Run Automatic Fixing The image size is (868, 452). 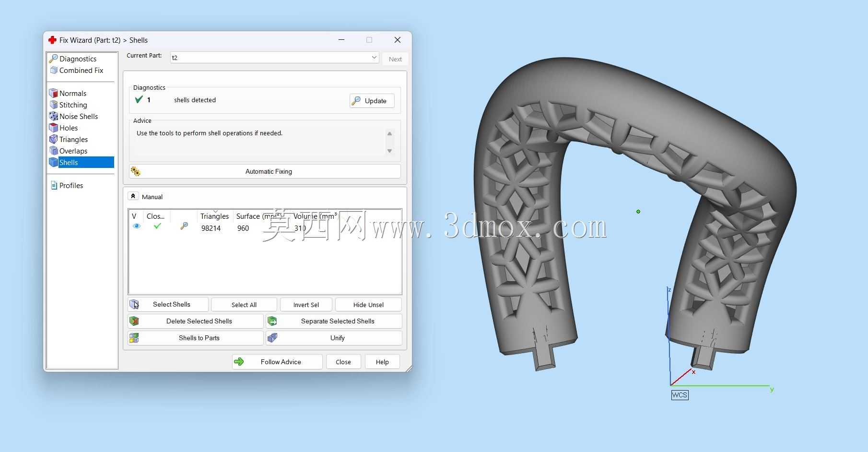[x=265, y=171]
